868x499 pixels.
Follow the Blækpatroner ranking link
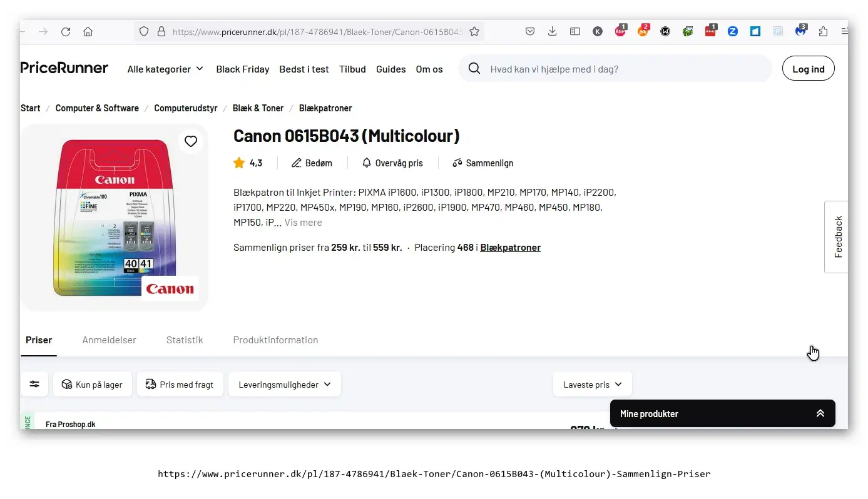pos(511,248)
